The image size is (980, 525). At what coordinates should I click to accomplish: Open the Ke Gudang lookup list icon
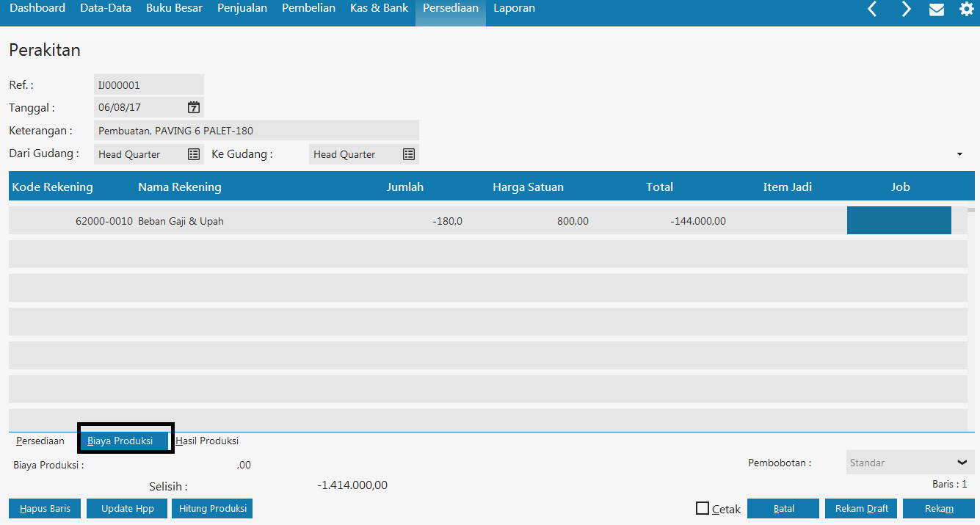pyautogui.click(x=409, y=154)
